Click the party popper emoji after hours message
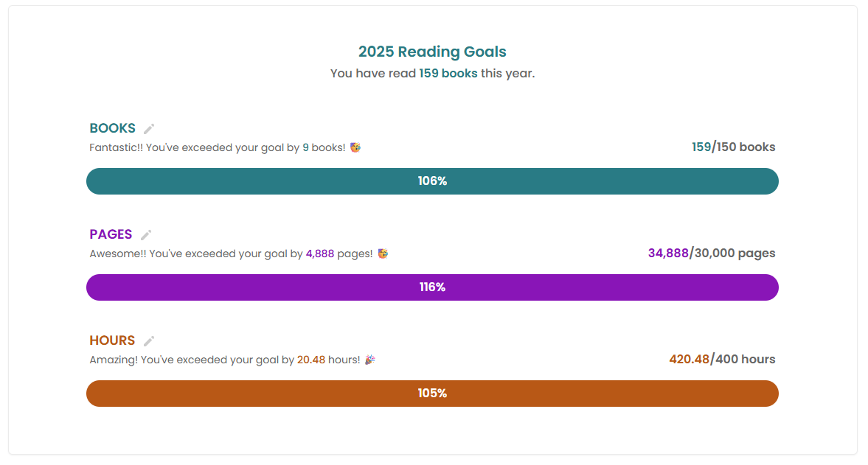Screen dimensions: 868x465 coord(370,360)
